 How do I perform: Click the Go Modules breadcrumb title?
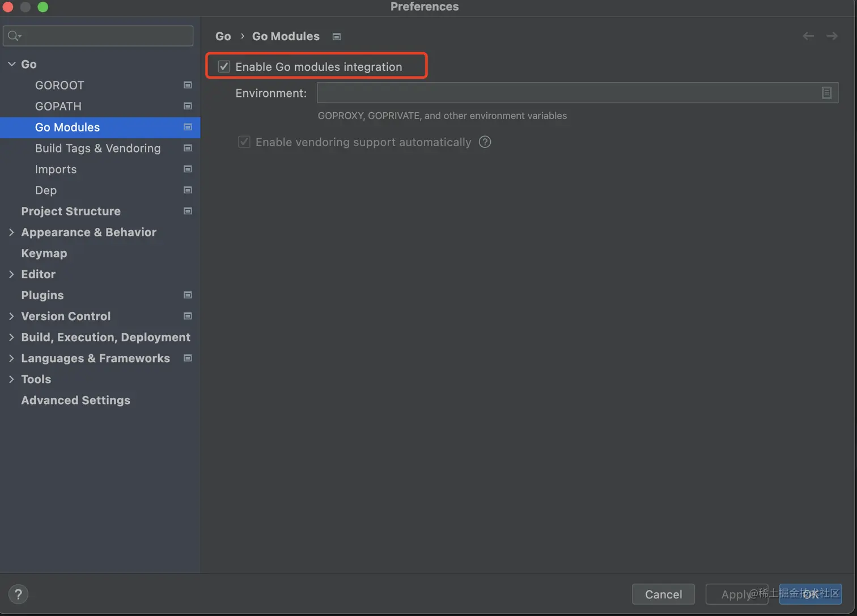286,36
